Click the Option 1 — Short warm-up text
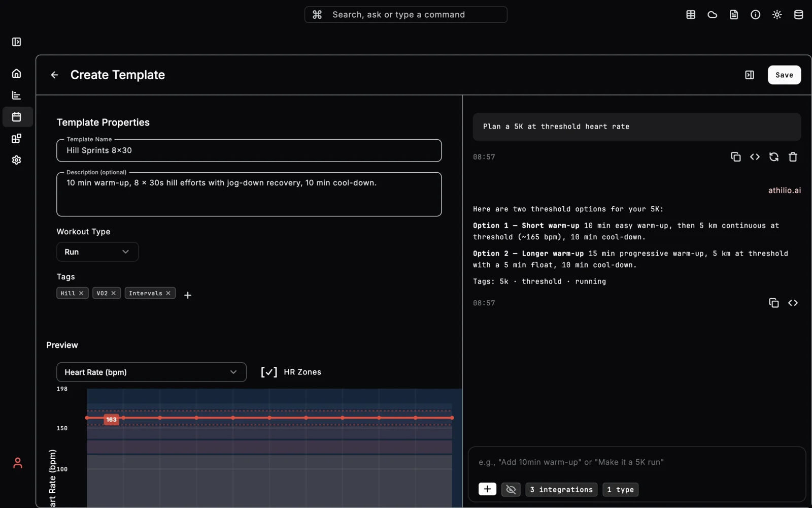This screenshot has width=812, height=508. (526, 226)
